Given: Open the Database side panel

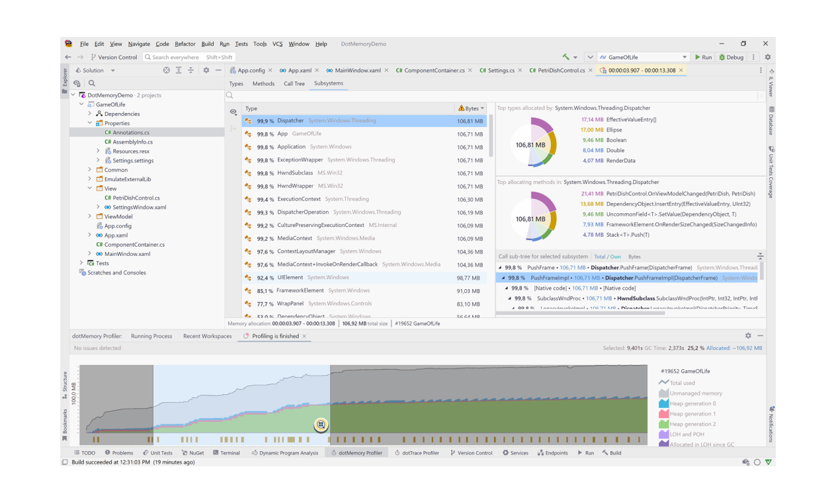Looking at the screenshot, I should [x=771, y=120].
